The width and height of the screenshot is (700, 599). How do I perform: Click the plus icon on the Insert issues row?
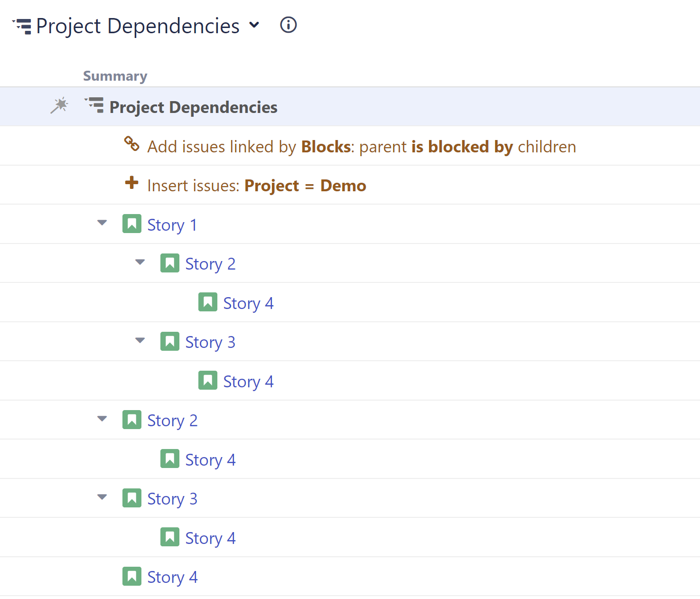tap(131, 184)
